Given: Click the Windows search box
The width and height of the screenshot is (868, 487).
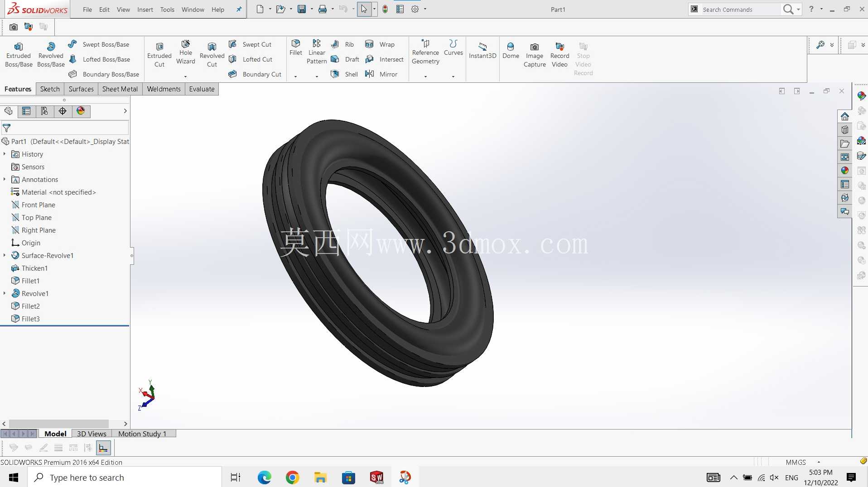Looking at the screenshot, I should coord(125,477).
